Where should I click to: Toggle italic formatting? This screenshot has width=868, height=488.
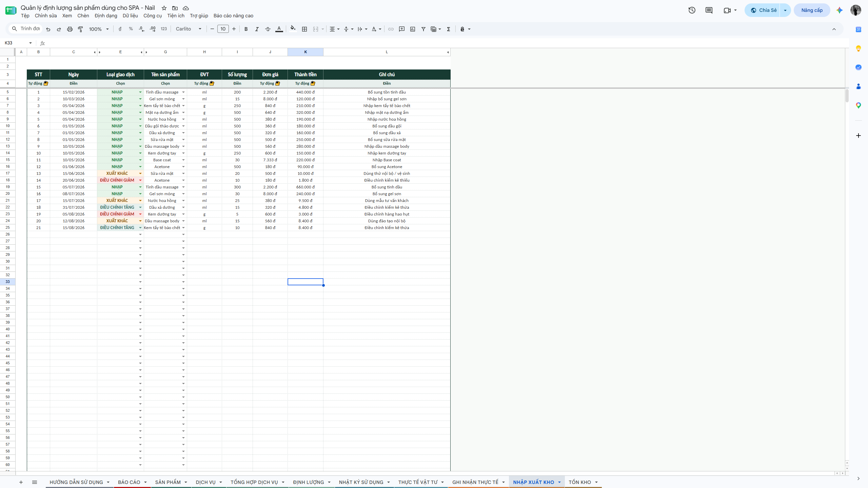(x=257, y=29)
